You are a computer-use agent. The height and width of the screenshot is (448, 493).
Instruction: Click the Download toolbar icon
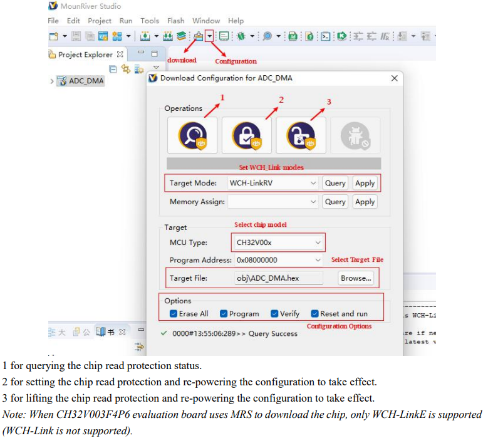(199, 36)
